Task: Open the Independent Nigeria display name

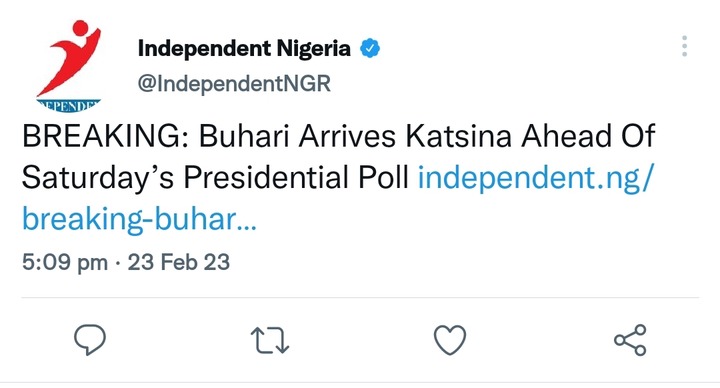Action: point(244,48)
